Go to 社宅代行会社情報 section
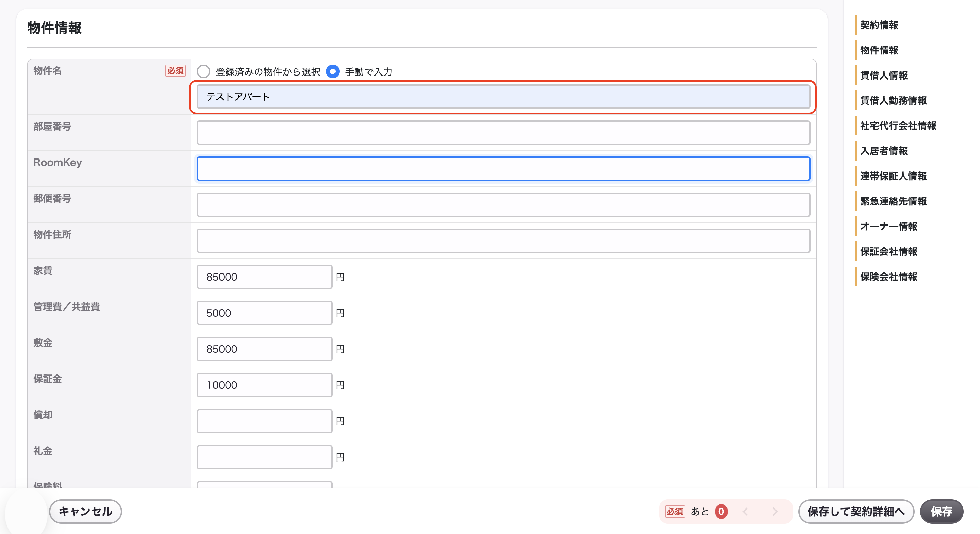Viewport: 980px width, 534px height. coord(898,126)
